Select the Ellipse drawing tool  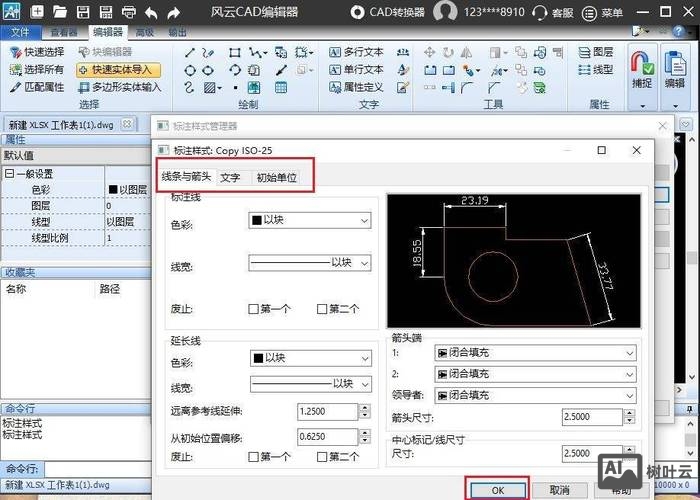tap(208, 70)
